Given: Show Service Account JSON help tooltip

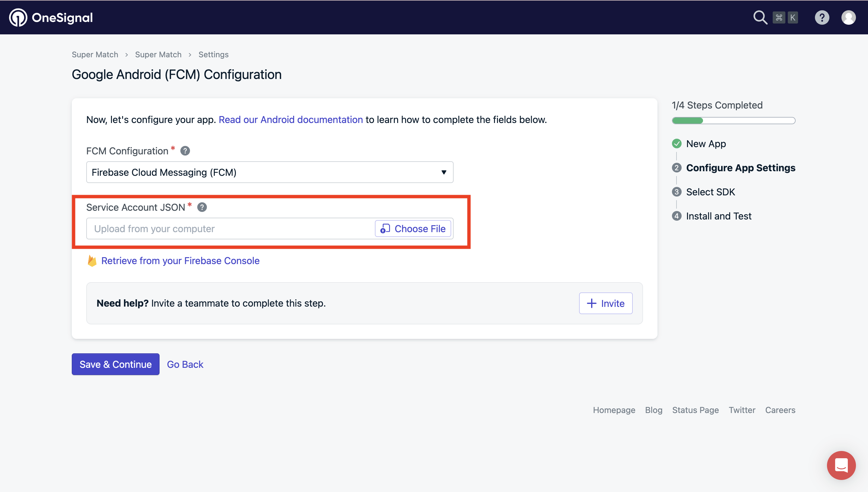Looking at the screenshot, I should [x=202, y=207].
